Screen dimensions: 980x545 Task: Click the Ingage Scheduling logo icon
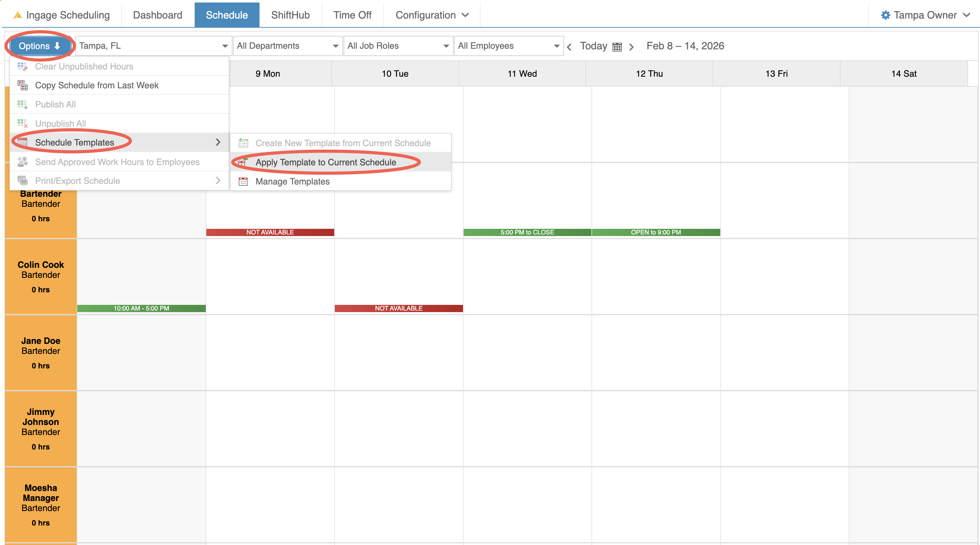tap(18, 15)
